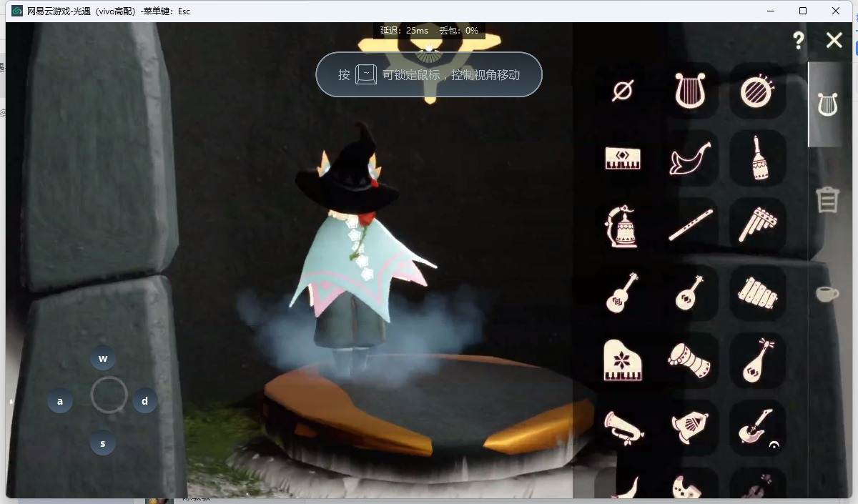
Task: Pick the large bell on stand
Action: 621,226
